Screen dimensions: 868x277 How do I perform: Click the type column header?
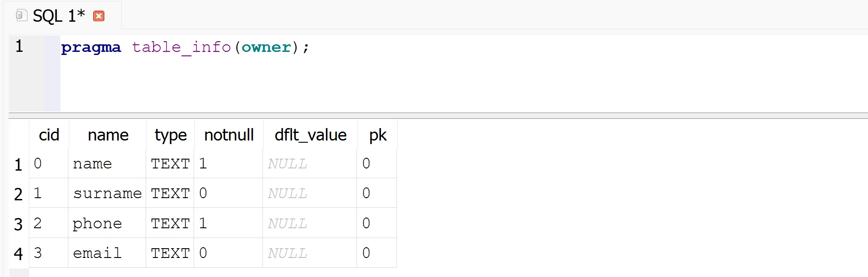(x=170, y=135)
